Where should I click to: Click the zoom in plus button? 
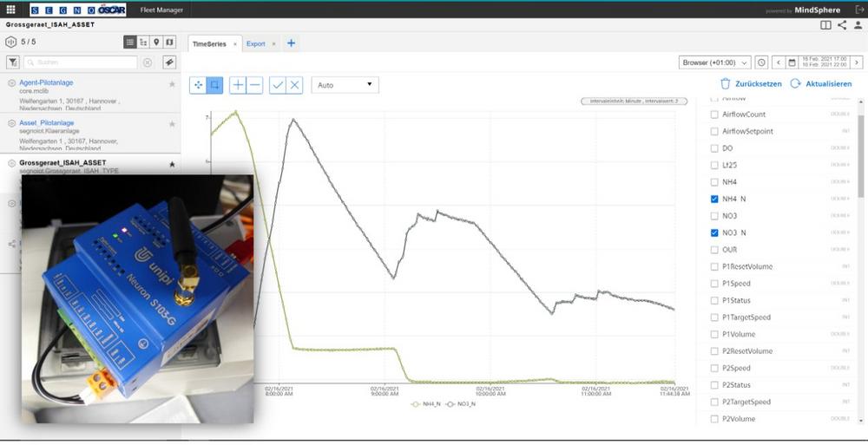point(238,85)
